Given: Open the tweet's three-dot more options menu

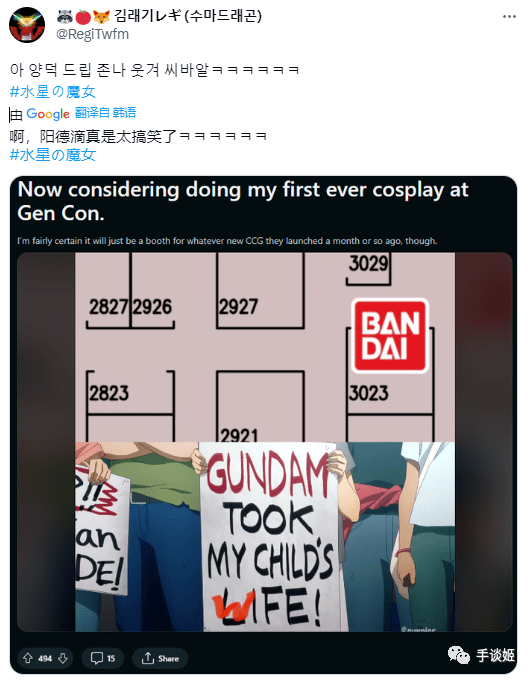Looking at the screenshot, I should [509, 16].
